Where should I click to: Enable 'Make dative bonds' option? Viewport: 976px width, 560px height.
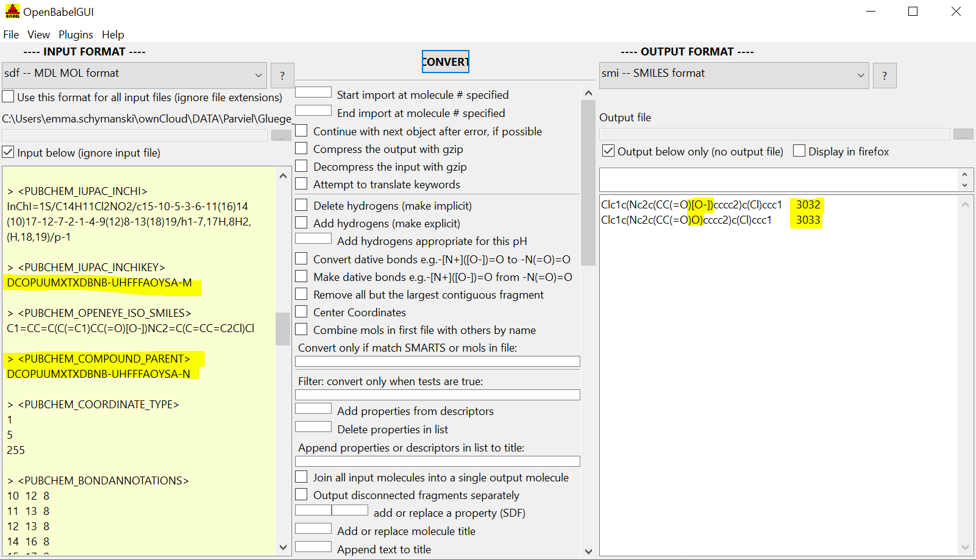click(x=301, y=277)
